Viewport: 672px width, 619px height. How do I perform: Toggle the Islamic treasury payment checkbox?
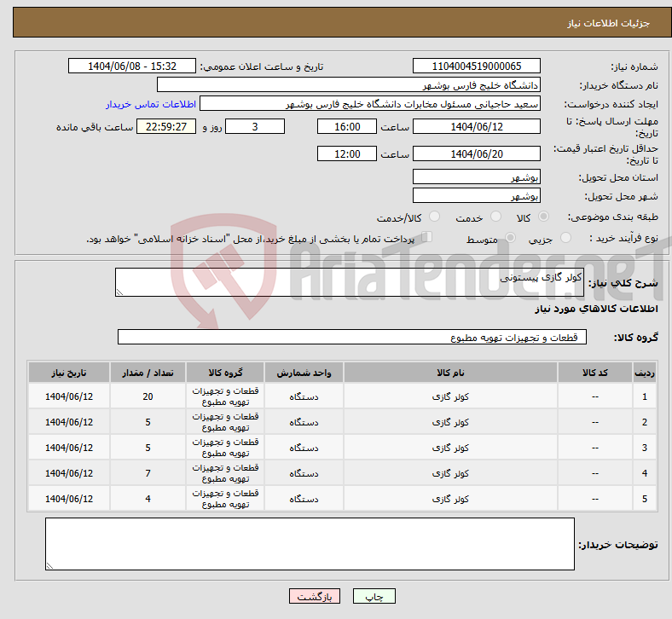pyautogui.click(x=427, y=237)
